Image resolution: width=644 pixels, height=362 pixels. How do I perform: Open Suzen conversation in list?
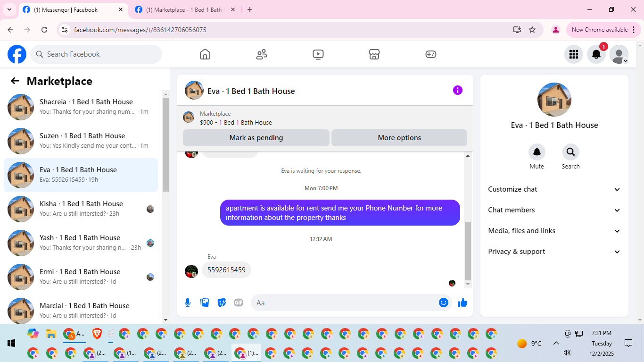[81, 141]
